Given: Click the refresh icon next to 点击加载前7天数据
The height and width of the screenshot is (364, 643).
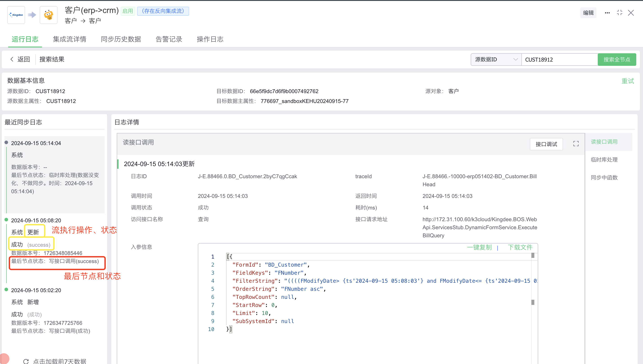Looking at the screenshot, I should click(x=26, y=361).
